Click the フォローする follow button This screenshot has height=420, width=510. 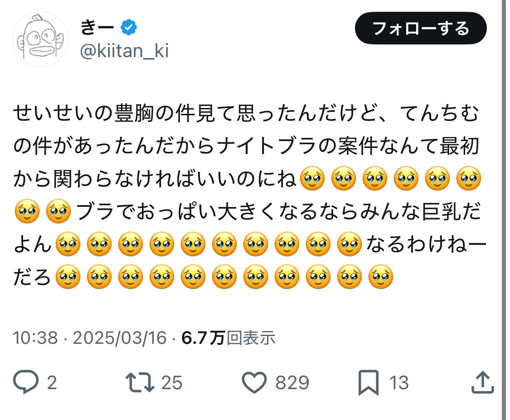click(421, 28)
